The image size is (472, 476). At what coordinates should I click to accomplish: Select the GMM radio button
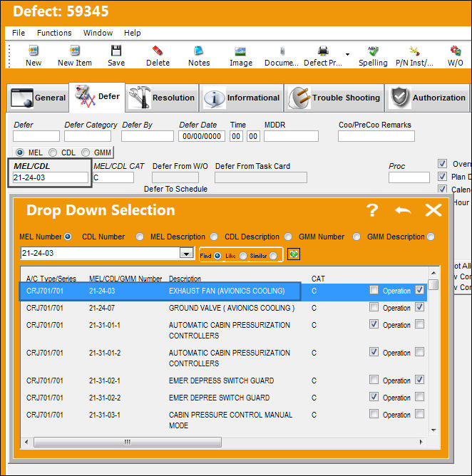86,152
